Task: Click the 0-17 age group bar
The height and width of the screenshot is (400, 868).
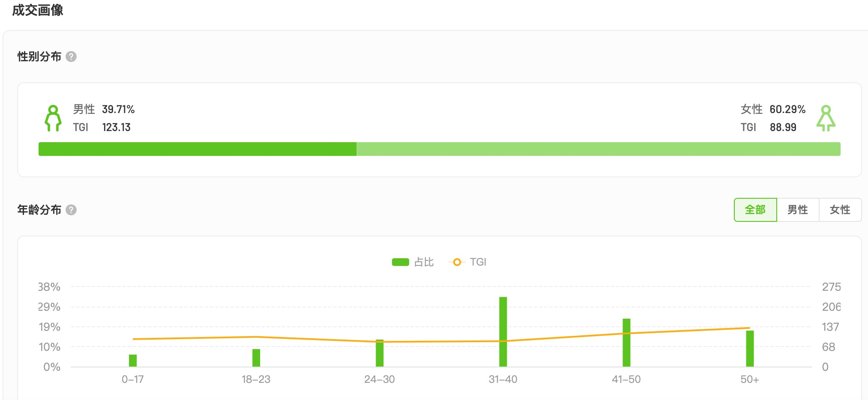Action: (x=133, y=361)
